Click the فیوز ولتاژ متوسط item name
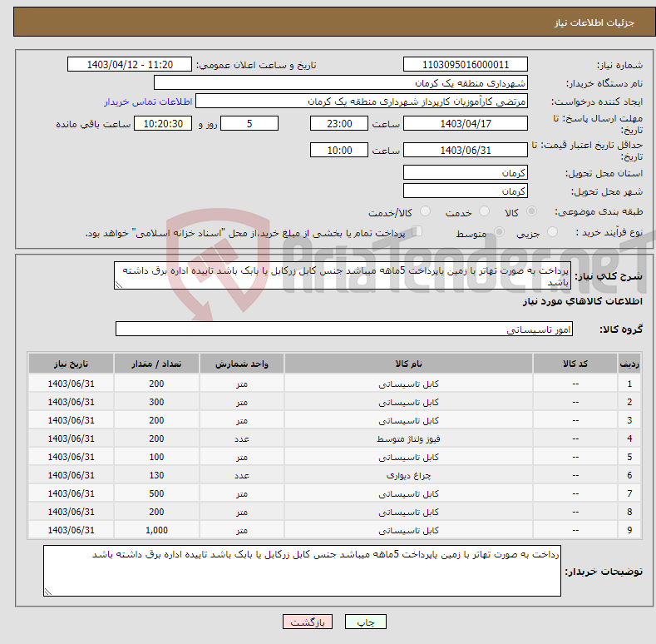This screenshot has height=644, width=656. click(409, 438)
